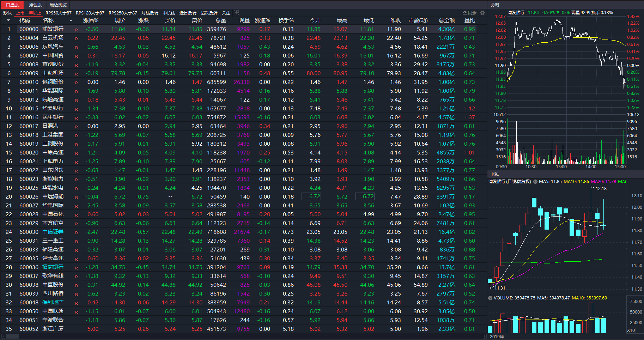Viewport: 644px width, 340px height.
Task: Click MA20: 11.78 indicator label
Action: point(603,182)
